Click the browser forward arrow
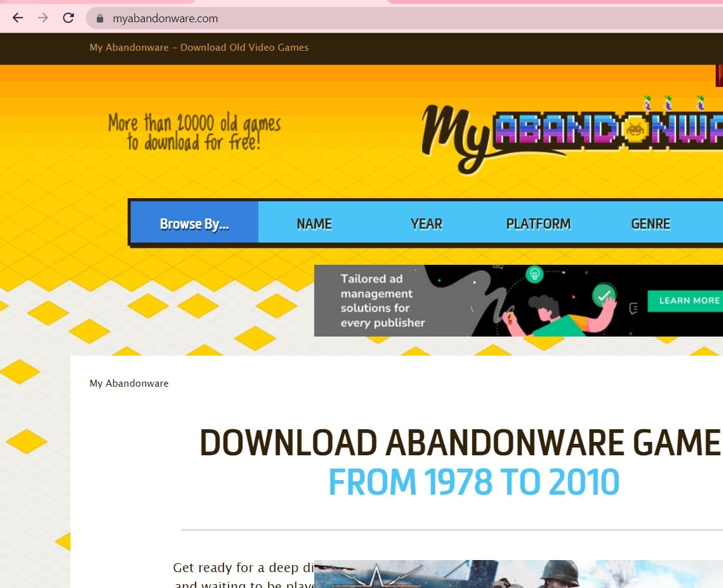This screenshot has width=723, height=588. tap(43, 18)
